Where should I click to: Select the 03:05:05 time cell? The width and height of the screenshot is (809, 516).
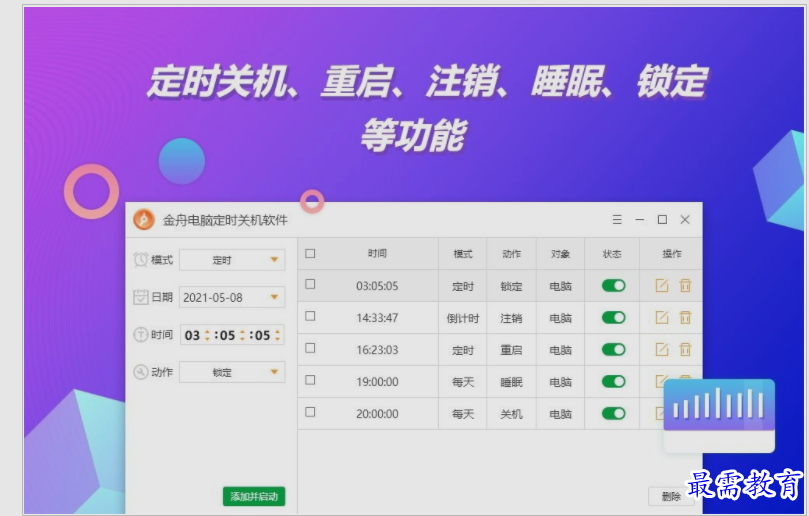point(377,286)
